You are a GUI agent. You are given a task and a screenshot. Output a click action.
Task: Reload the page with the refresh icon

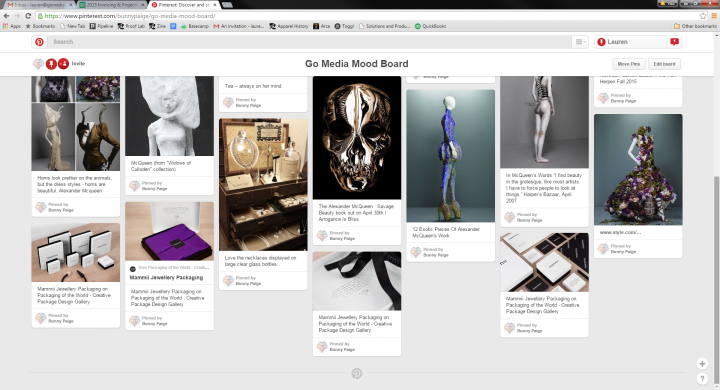coord(28,16)
